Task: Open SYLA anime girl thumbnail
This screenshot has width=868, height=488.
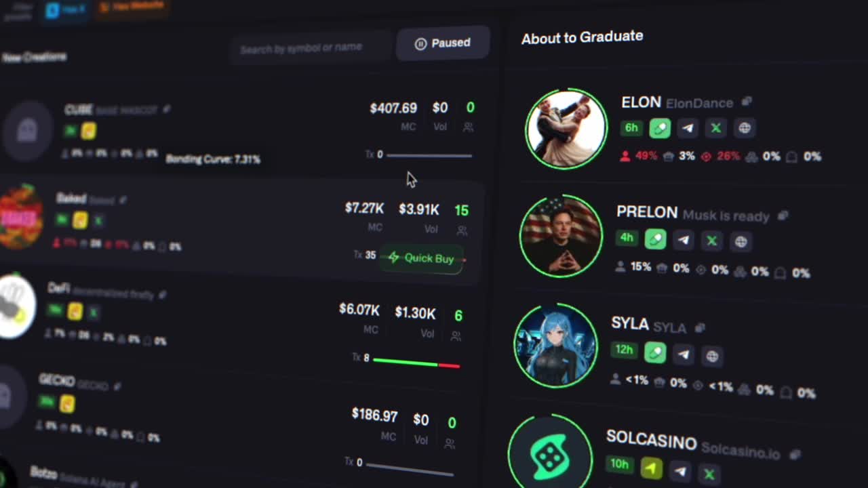Action: [x=556, y=346]
